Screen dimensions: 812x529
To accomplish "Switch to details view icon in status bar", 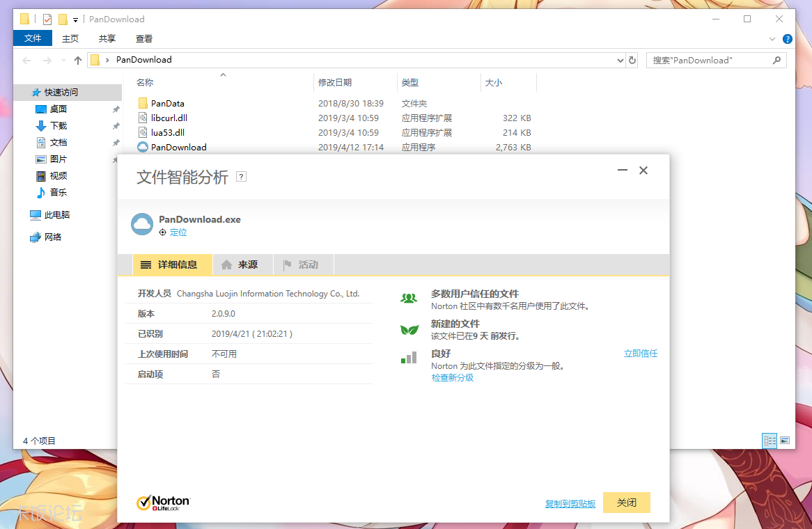I will (770, 441).
